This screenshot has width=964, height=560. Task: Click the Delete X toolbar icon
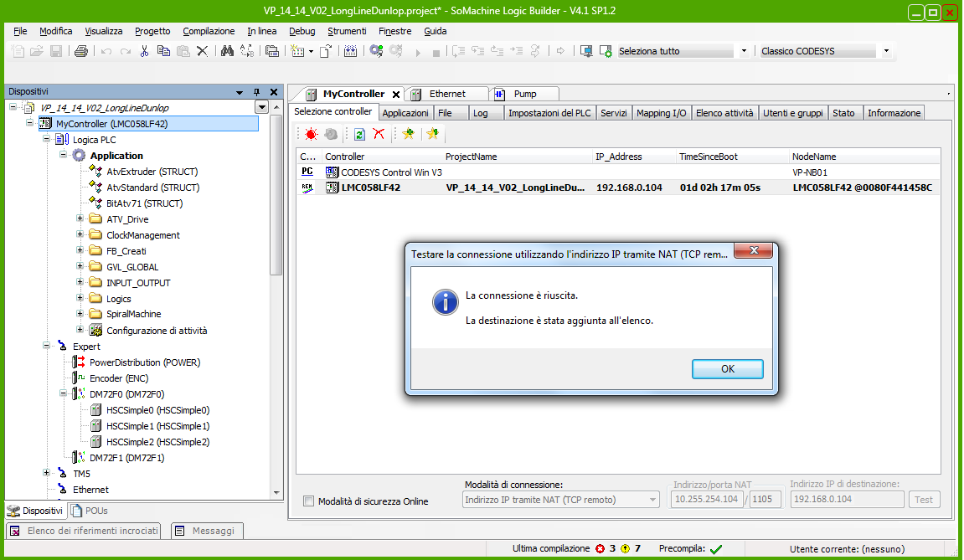(203, 52)
